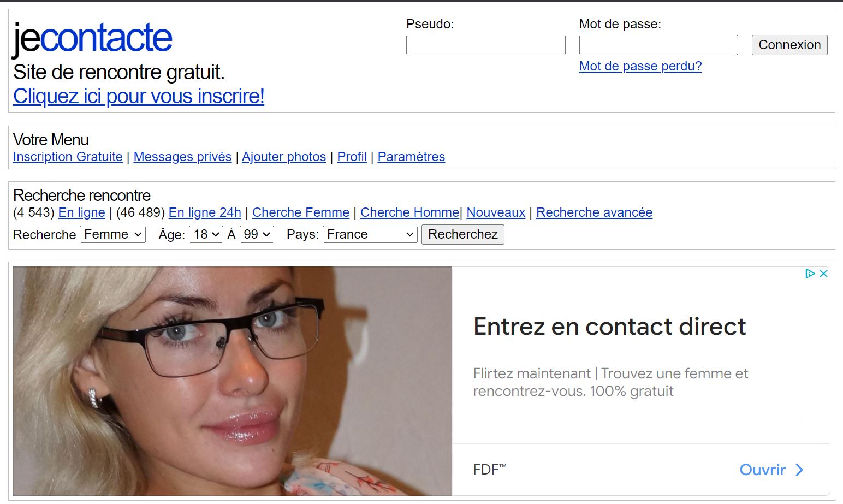The width and height of the screenshot is (843, 504).
Task: Close the ad with the X icon
Action: pos(823,274)
